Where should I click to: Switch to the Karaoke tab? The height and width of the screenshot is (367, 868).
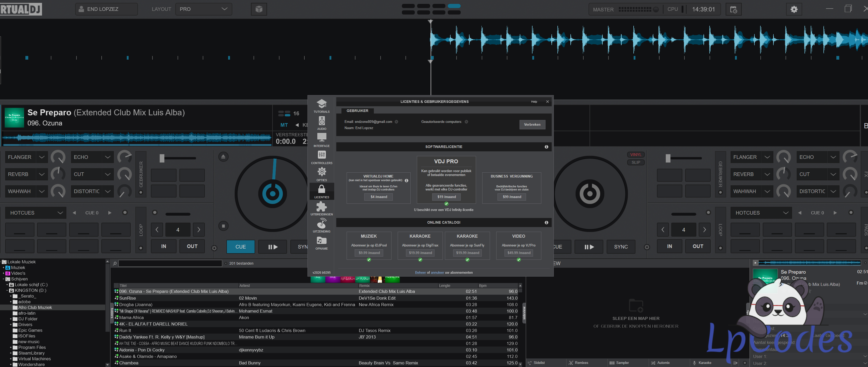(x=702, y=363)
